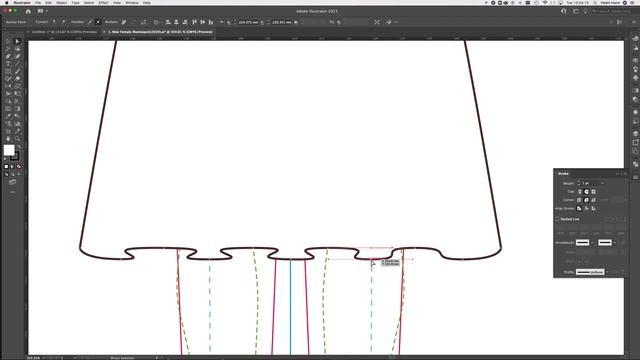Increment the Stroke Weight stepper

click(578, 182)
